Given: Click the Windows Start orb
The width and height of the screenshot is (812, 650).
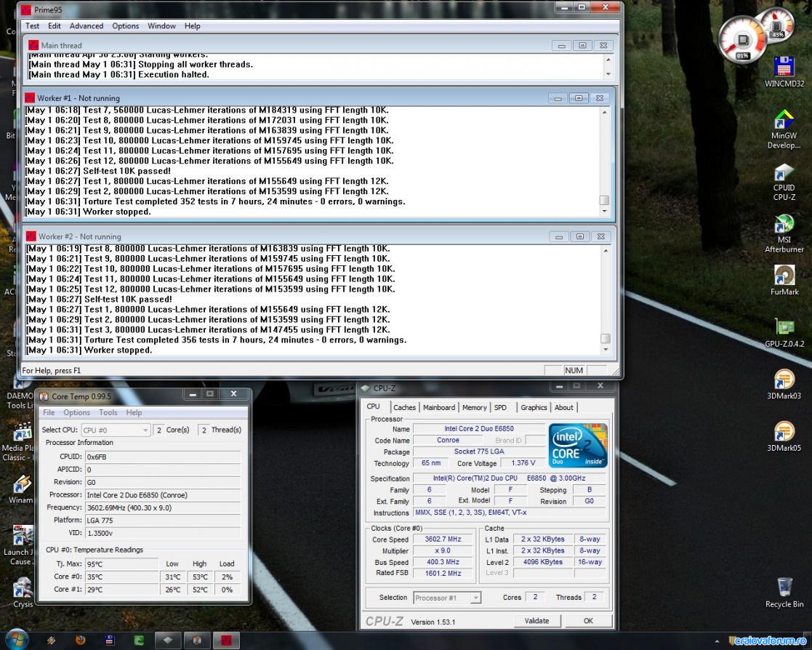Looking at the screenshot, I should (x=17, y=640).
